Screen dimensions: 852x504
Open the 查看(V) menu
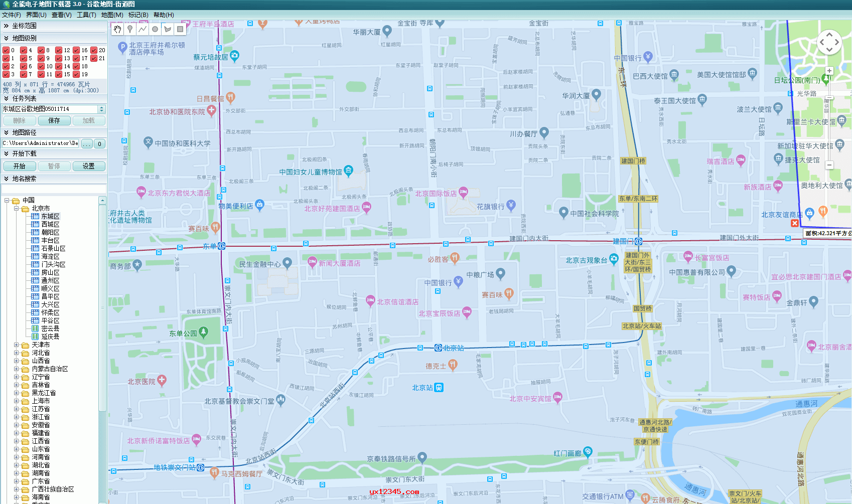62,15
